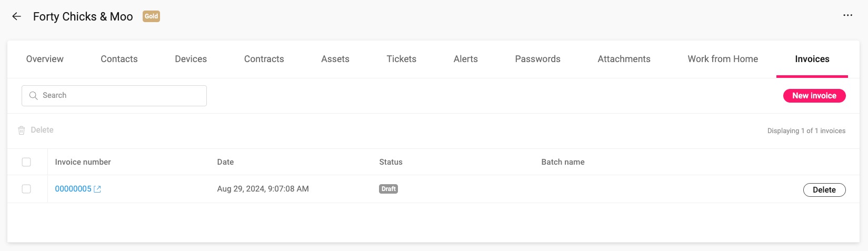Viewport: 868px width, 251px height.
Task: Click the external link icon beside invoice 00000005
Action: (97, 189)
